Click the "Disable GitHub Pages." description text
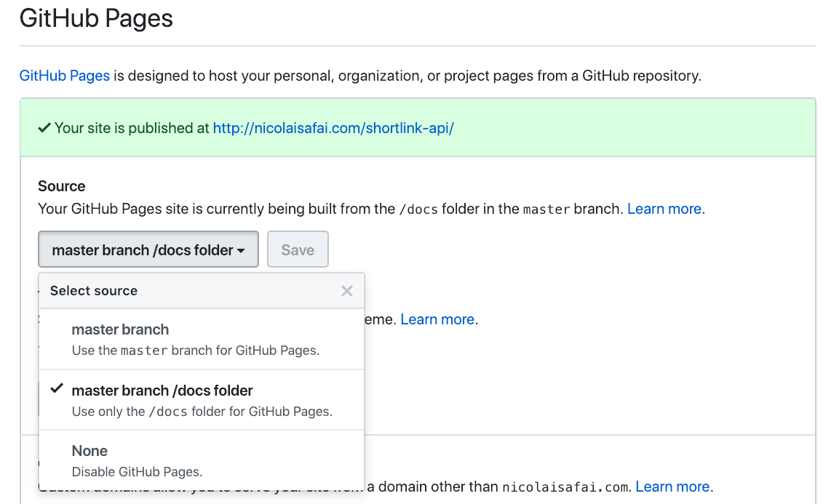 [137, 471]
